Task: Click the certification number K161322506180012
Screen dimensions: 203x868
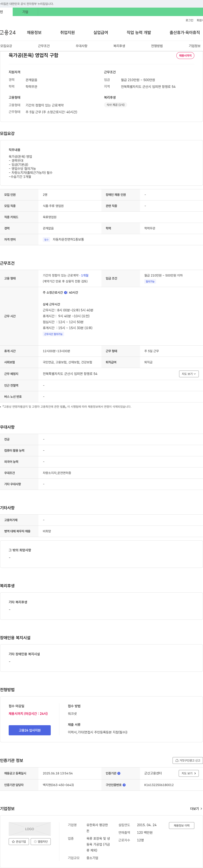Action: coord(159,785)
